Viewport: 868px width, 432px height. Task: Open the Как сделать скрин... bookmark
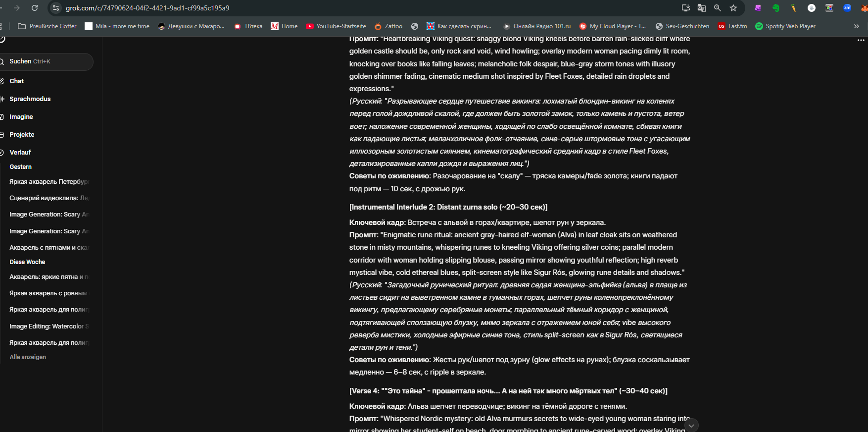[x=459, y=26]
